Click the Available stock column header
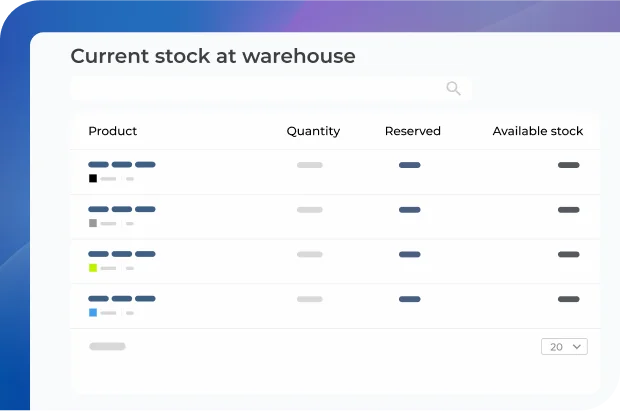 point(537,131)
